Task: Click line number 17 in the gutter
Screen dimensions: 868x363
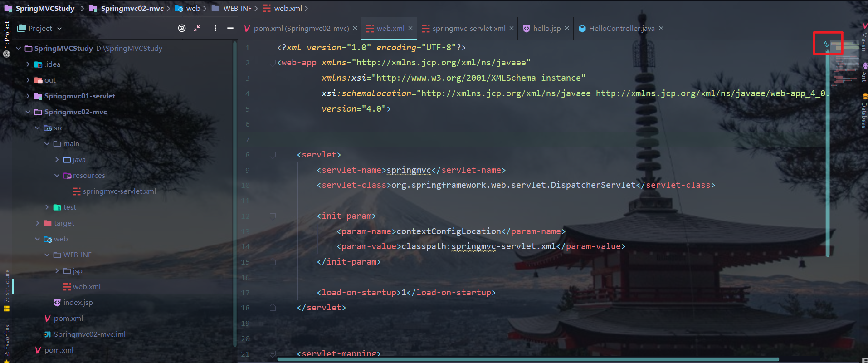Action: [x=245, y=293]
